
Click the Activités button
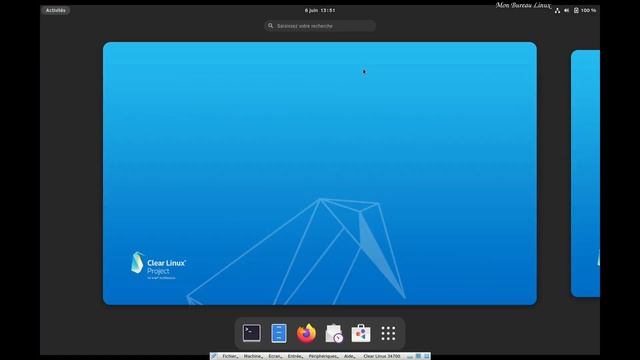pyautogui.click(x=56, y=10)
